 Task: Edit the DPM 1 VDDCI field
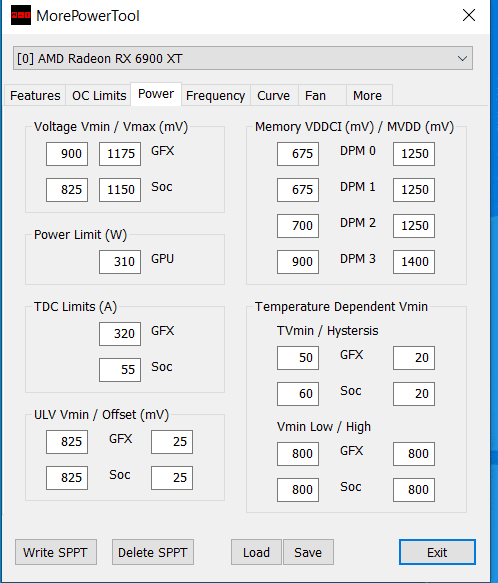tap(298, 190)
